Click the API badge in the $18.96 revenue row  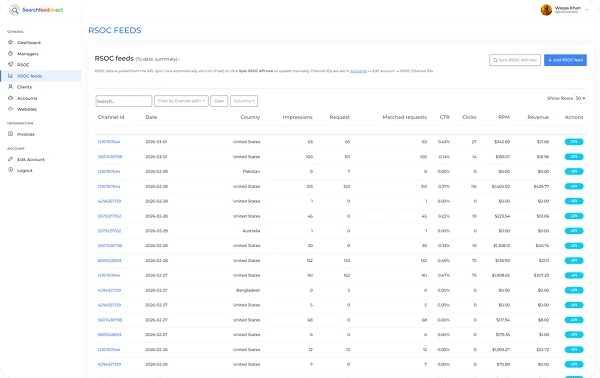(574, 156)
